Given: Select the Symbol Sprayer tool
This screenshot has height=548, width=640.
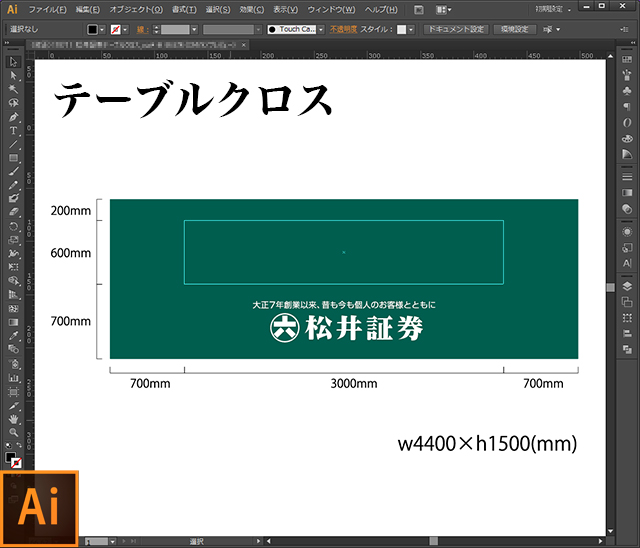Looking at the screenshot, I should coord(13,364).
